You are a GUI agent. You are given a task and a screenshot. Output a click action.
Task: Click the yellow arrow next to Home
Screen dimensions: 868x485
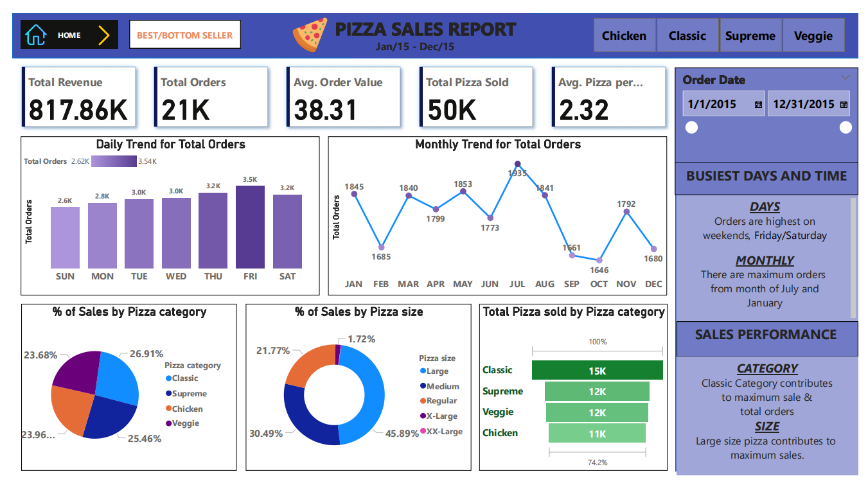104,35
